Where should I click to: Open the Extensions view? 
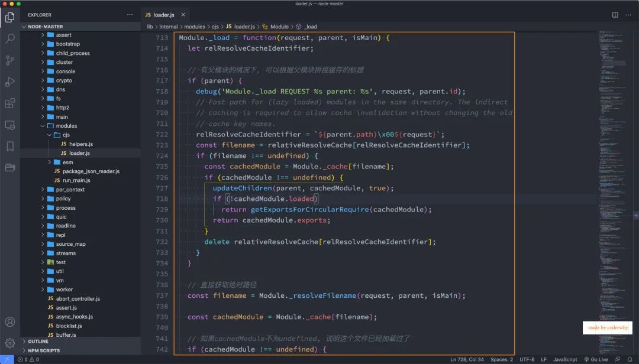click(x=10, y=103)
